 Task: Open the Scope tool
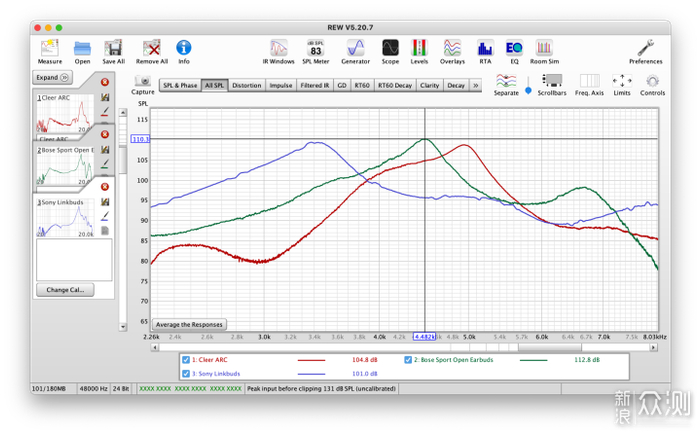pos(390,47)
